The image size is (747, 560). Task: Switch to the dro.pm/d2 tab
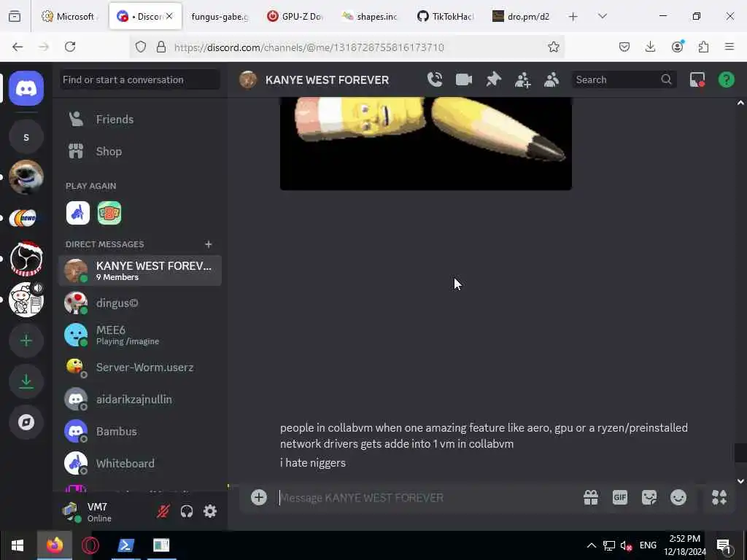[521, 17]
